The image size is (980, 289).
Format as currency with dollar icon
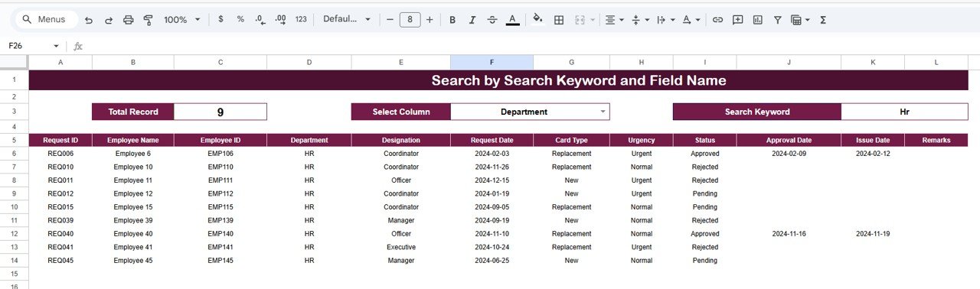(x=221, y=19)
